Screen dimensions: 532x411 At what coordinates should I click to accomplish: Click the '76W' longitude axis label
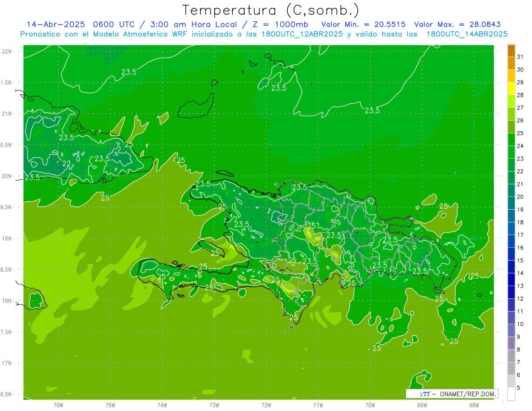tap(59, 405)
